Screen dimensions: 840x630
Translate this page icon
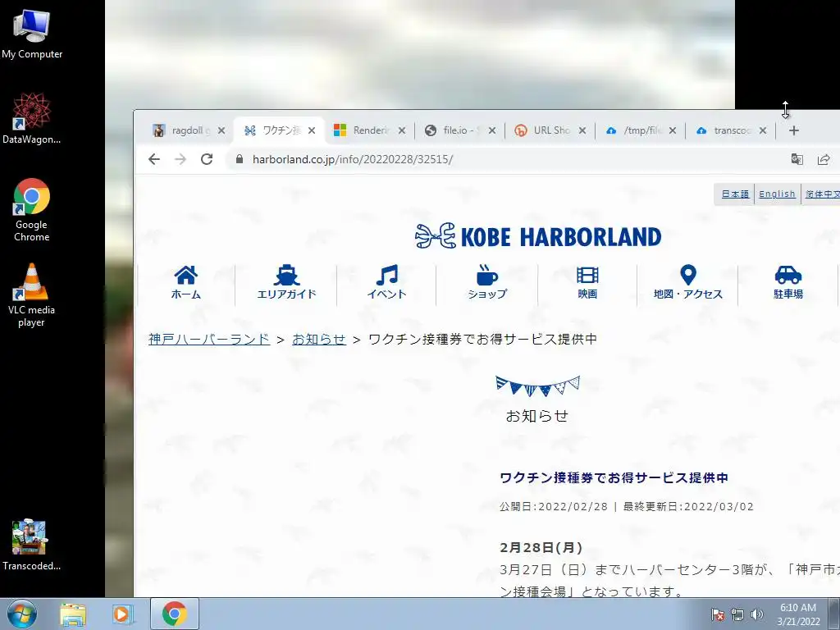tap(797, 159)
